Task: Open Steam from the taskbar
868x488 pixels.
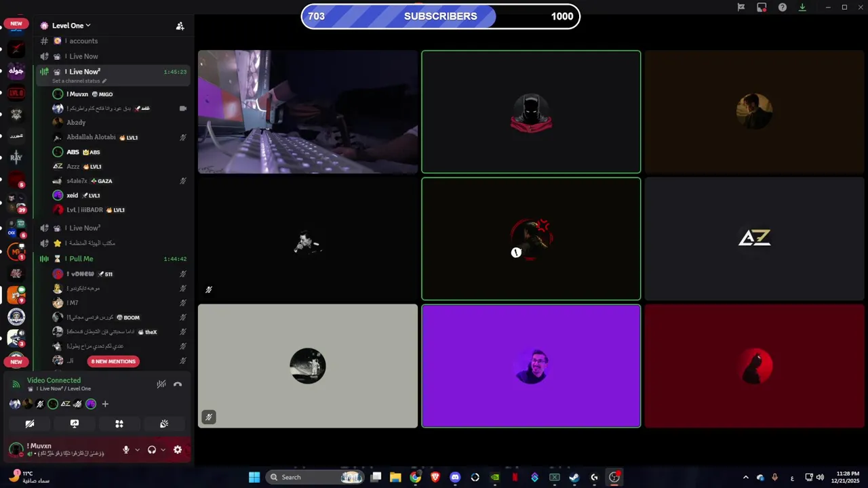Action: 574,477
